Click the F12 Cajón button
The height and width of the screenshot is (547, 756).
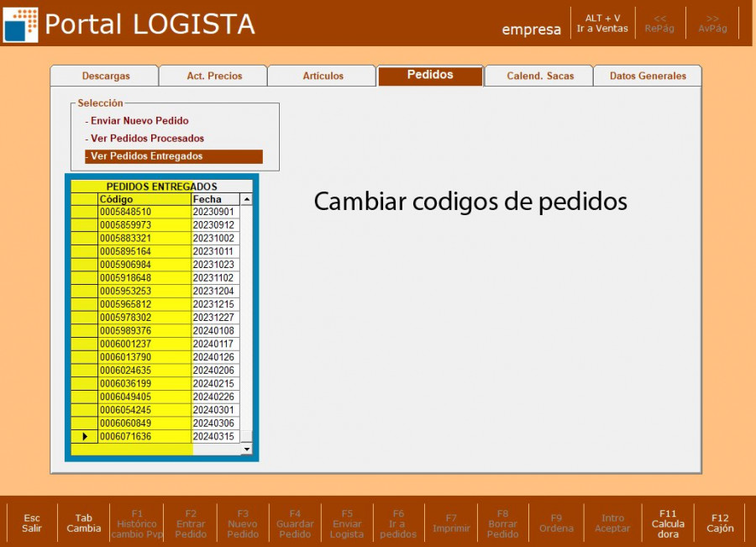[x=720, y=523]
